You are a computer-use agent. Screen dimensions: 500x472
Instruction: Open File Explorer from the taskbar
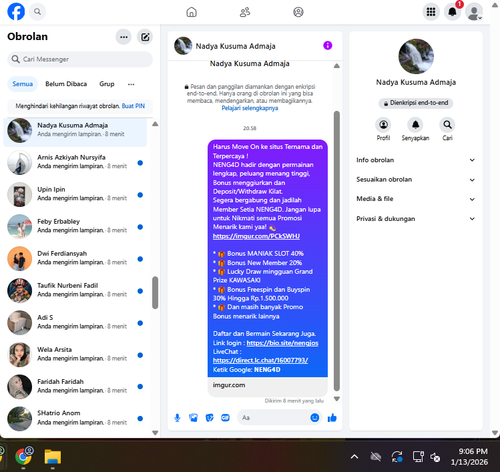53,457
